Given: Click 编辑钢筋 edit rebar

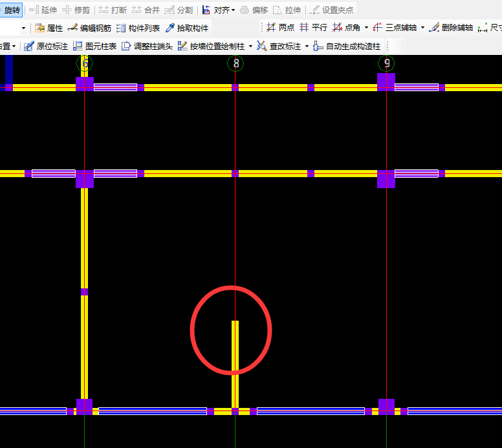Looking at the screenshot, I should click(x=89, y=28).
